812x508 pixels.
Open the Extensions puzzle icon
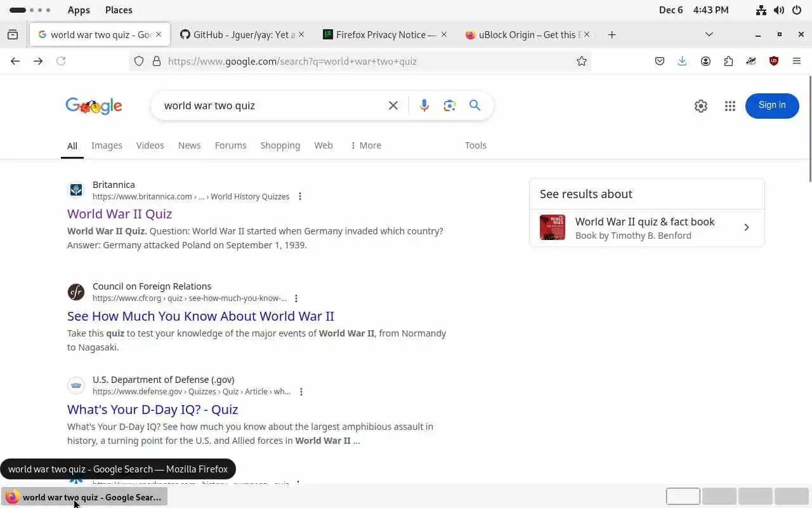tap(728, 61)
